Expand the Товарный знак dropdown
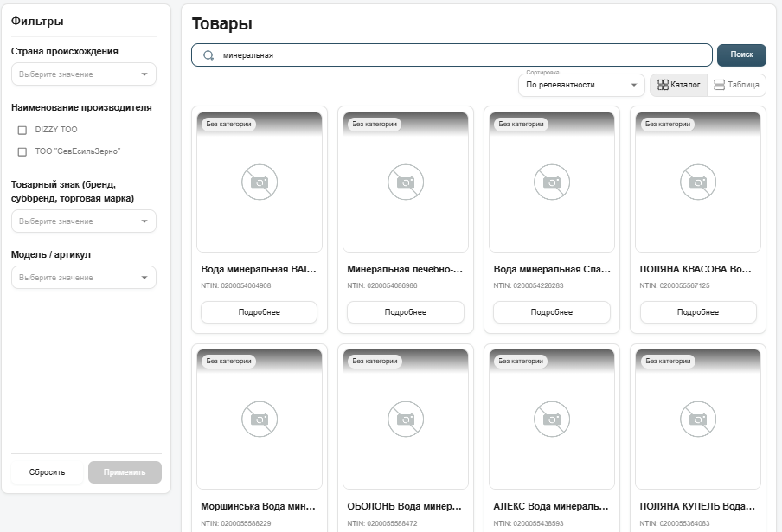The image size is (782, 532). coord(83,221)
